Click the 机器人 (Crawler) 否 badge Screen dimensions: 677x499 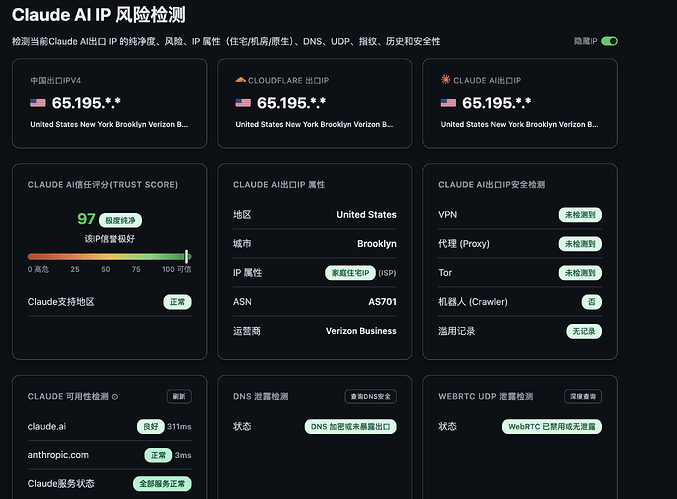592,302
